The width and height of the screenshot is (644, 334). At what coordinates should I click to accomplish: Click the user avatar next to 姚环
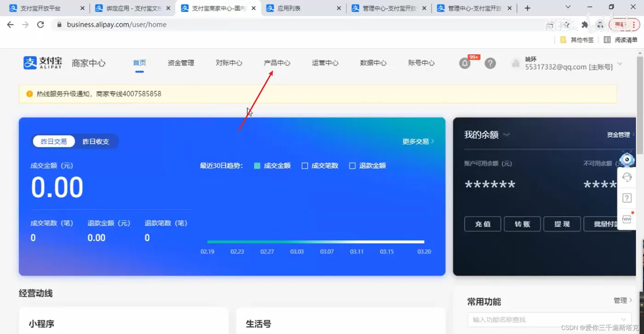[516, 63]
